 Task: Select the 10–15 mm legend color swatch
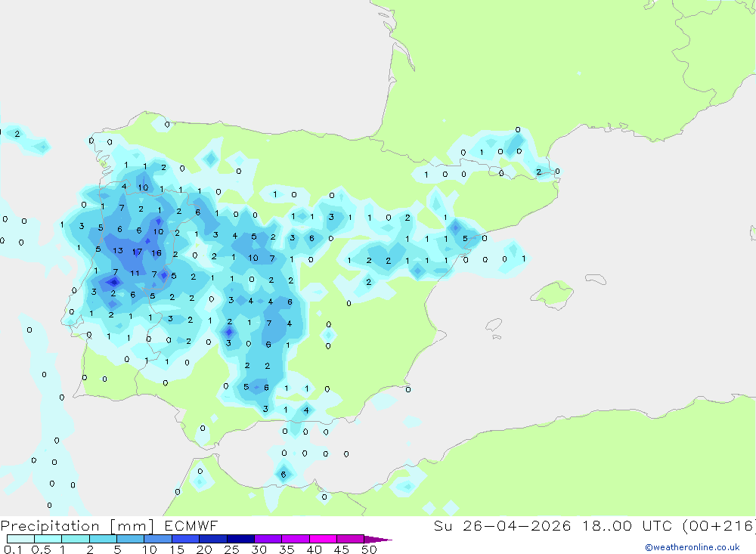point(158,539)
